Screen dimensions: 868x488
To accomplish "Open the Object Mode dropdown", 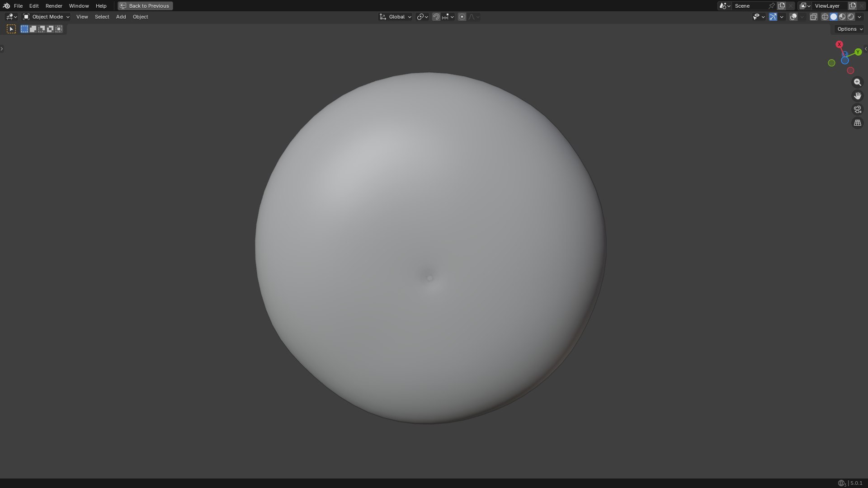I will 46,17.
